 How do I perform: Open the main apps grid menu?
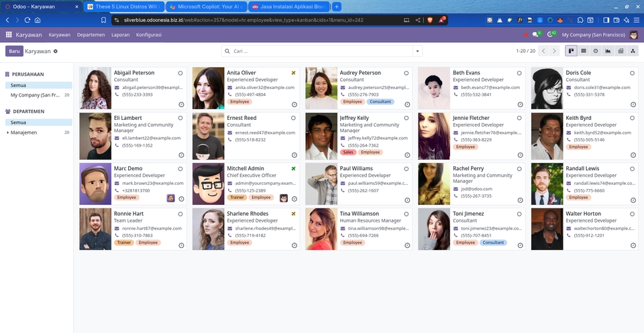[9, 34]
